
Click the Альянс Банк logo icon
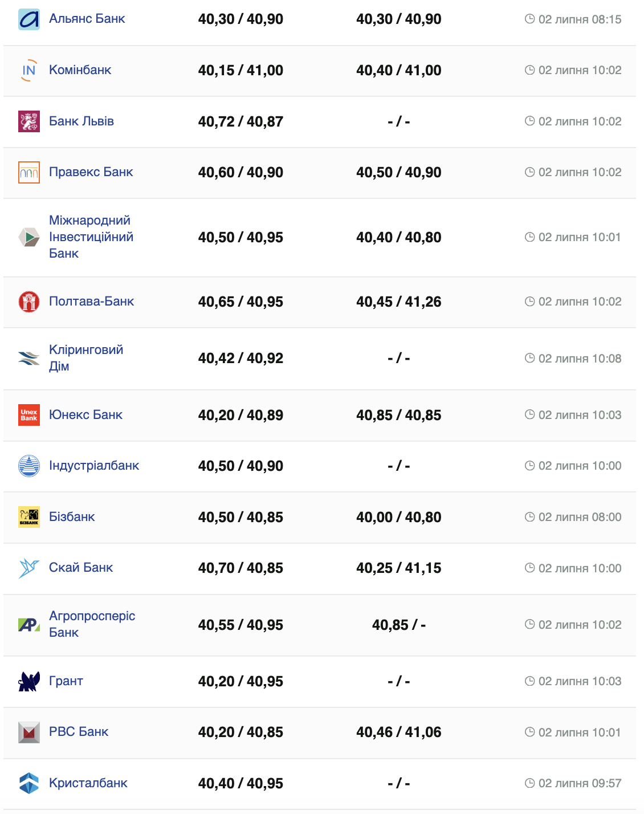pos(29,19)
